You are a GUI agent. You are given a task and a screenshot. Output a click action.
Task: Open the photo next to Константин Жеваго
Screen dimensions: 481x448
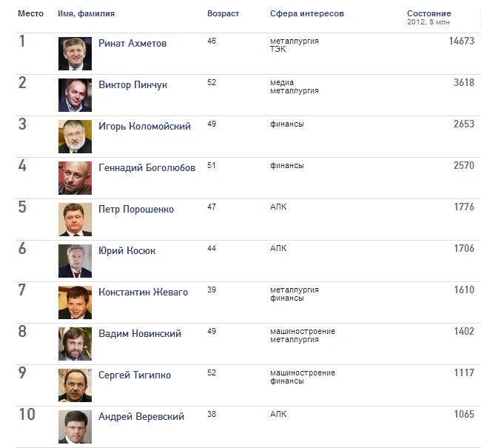coord(75,302)
